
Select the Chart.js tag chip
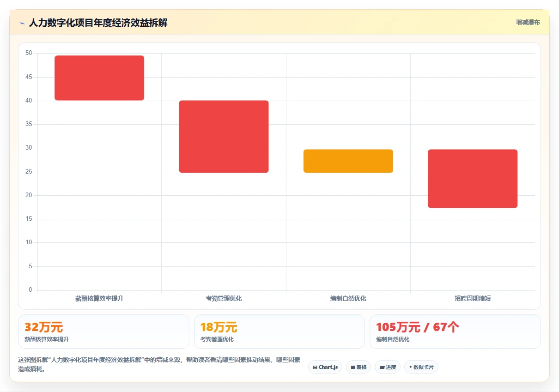pos(325,367)
